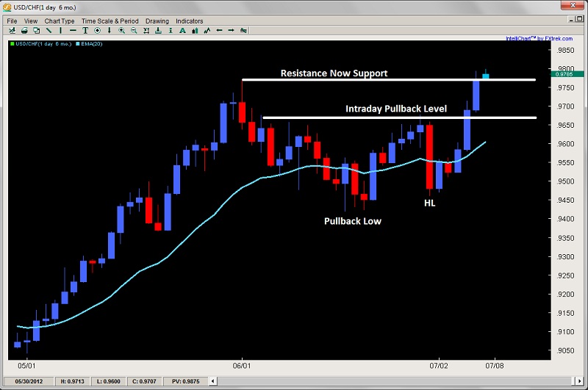Viewport: 588px width, 390px height.
Task: Restore the inner chart document window
Action: click(580, 19)
